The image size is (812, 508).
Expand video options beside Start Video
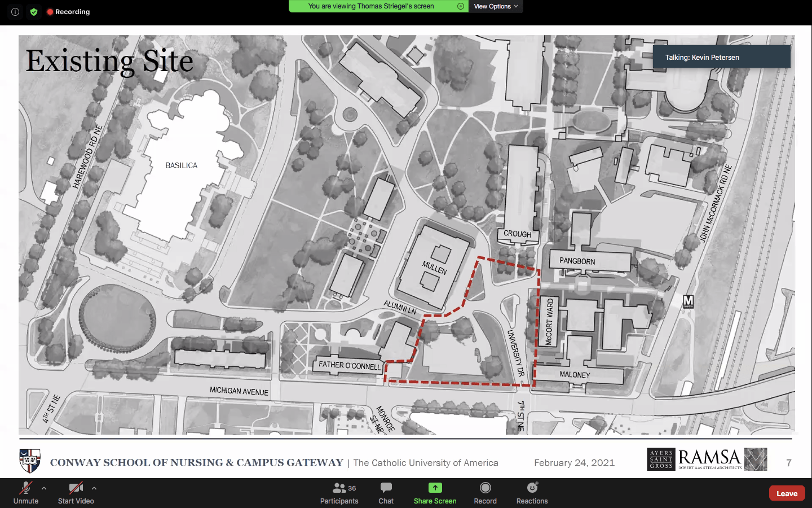point(94,489)
